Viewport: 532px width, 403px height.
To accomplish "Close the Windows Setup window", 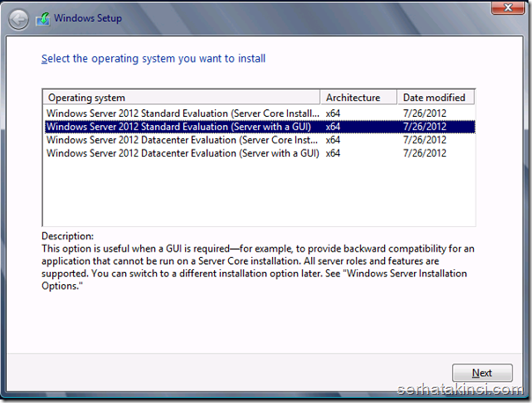I will (507, 7).
